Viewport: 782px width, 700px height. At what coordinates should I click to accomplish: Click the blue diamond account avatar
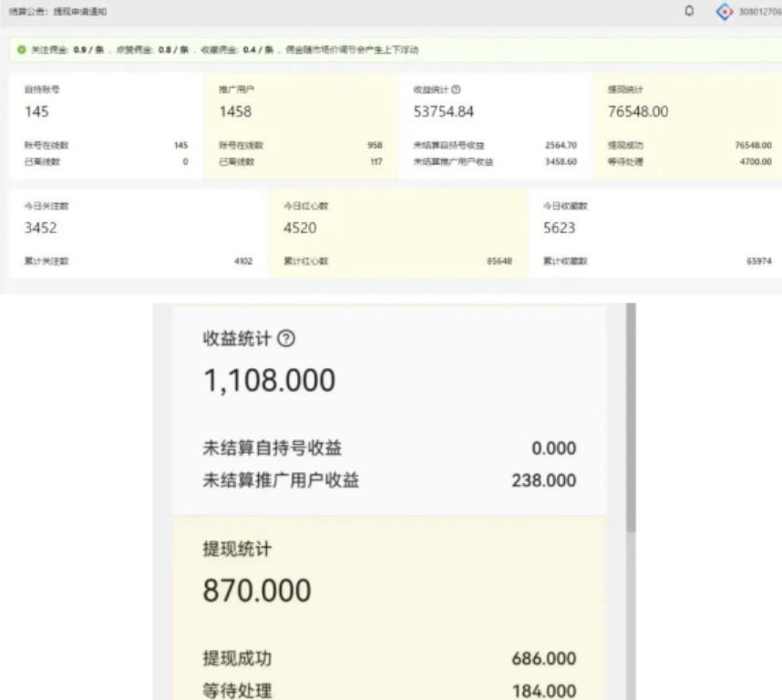(x=725, y=11)
